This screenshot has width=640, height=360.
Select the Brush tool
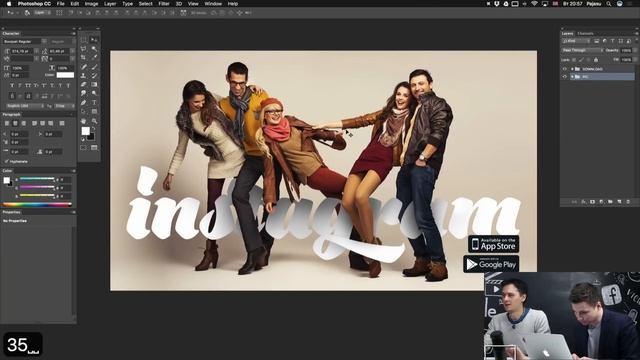coord(94,67)
